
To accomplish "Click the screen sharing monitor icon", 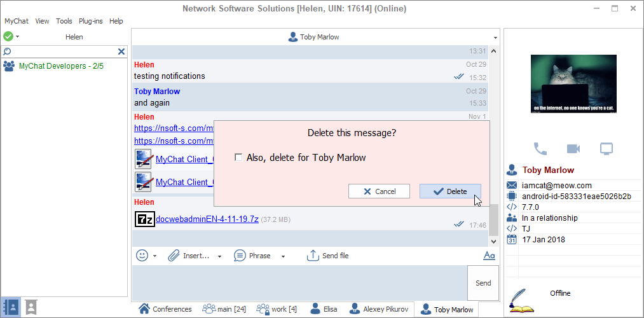I will [x=606, y=149].
